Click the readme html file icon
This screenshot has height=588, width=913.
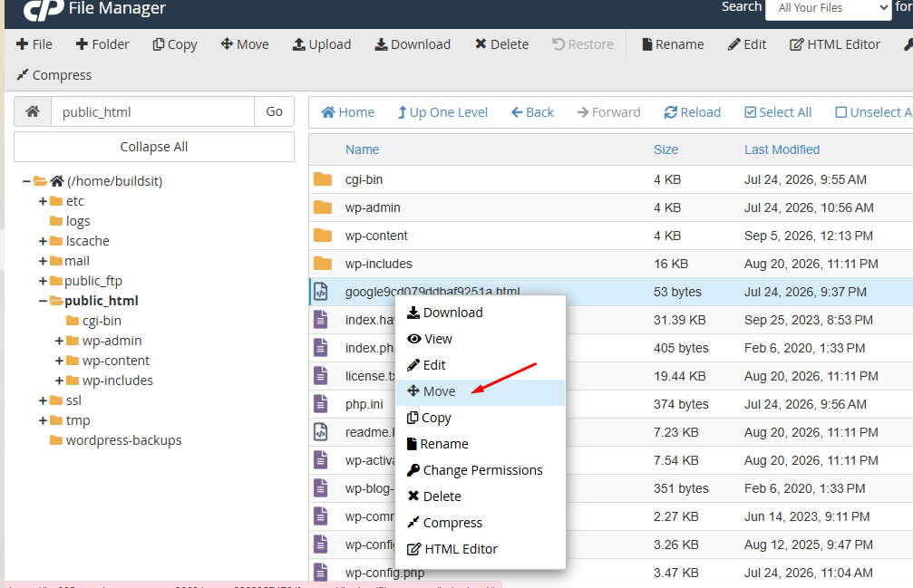(321, 431)
